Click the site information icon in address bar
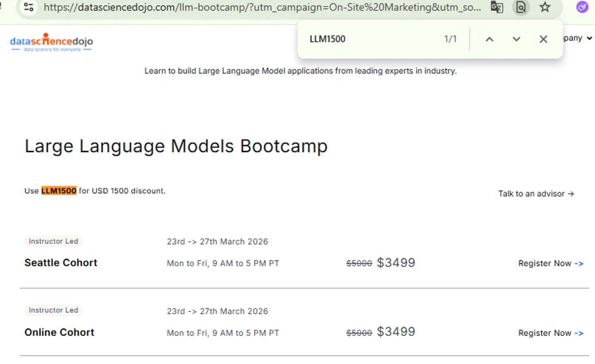Screen dimensions: 595x364 pyautogui.click(x=29, y=7)
